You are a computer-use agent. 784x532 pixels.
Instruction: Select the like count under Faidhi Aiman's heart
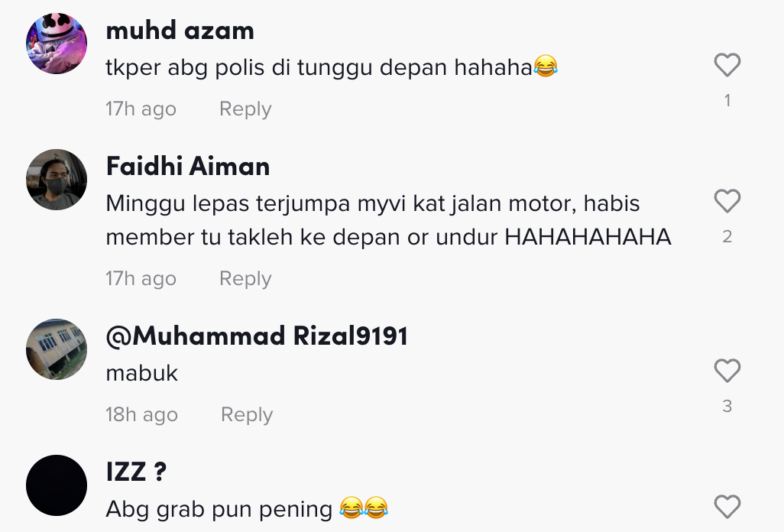pos(727,236)
